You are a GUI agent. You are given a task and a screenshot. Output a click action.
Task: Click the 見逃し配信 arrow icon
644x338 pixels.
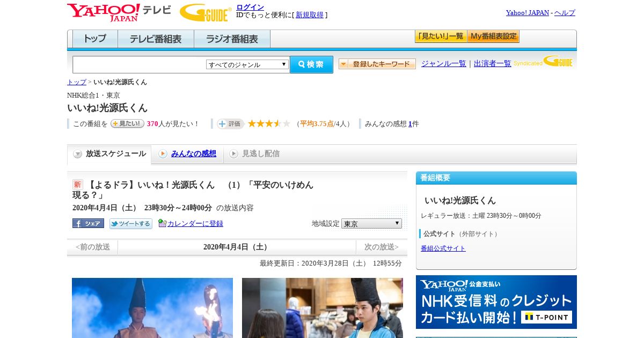coord(233,154)
